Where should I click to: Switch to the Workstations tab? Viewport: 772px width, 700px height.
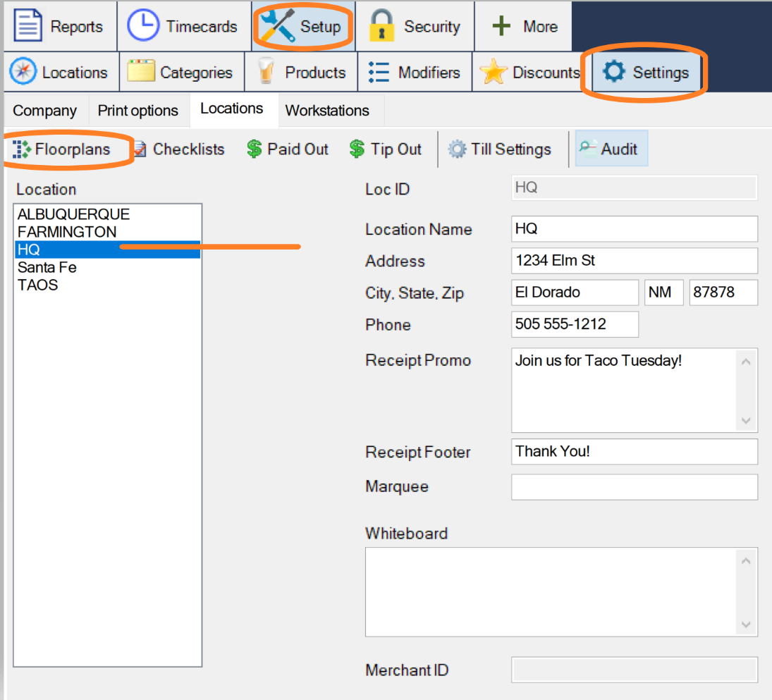click(x=327, y=110)
